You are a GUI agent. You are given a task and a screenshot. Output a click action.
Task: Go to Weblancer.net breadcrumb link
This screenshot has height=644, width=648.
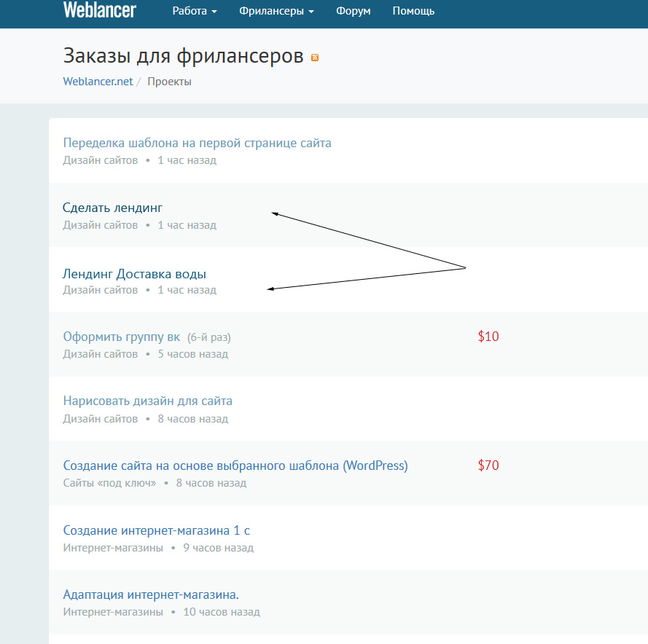point(98,82)
